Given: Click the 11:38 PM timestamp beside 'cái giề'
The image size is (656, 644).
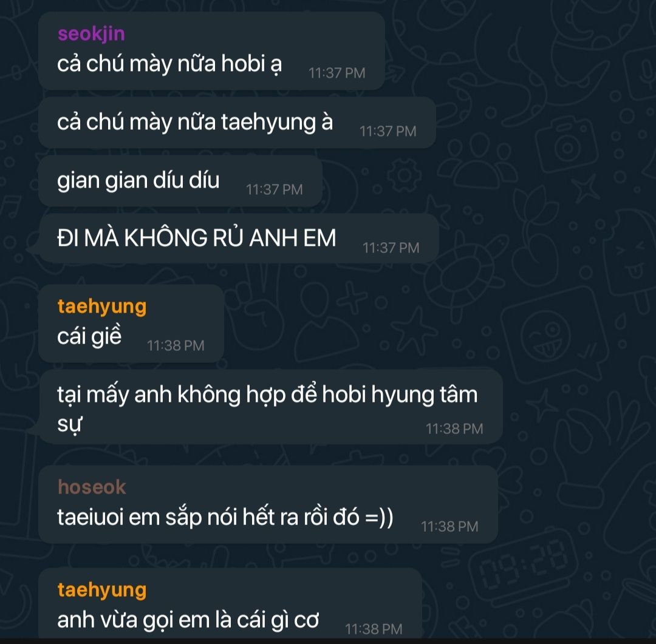Looking at the screenshot, I should pyautogui.click(x=176, y=346).
